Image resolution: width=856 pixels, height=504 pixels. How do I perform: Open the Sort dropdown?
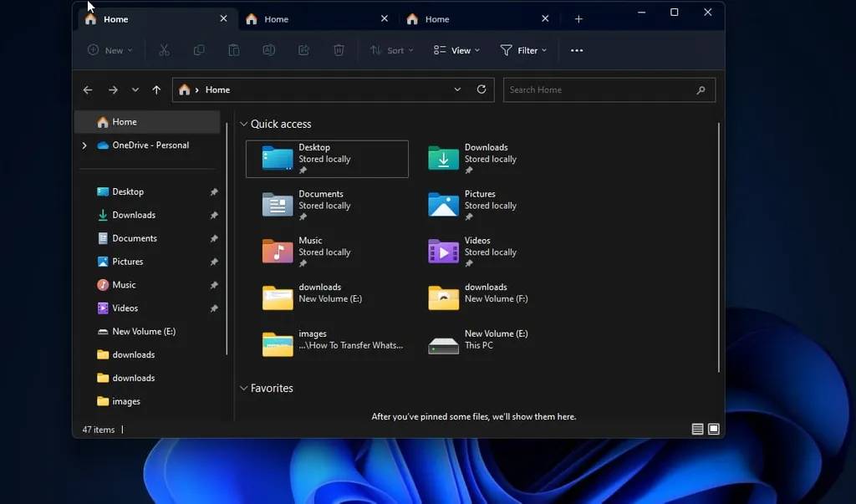pos(392,50)
